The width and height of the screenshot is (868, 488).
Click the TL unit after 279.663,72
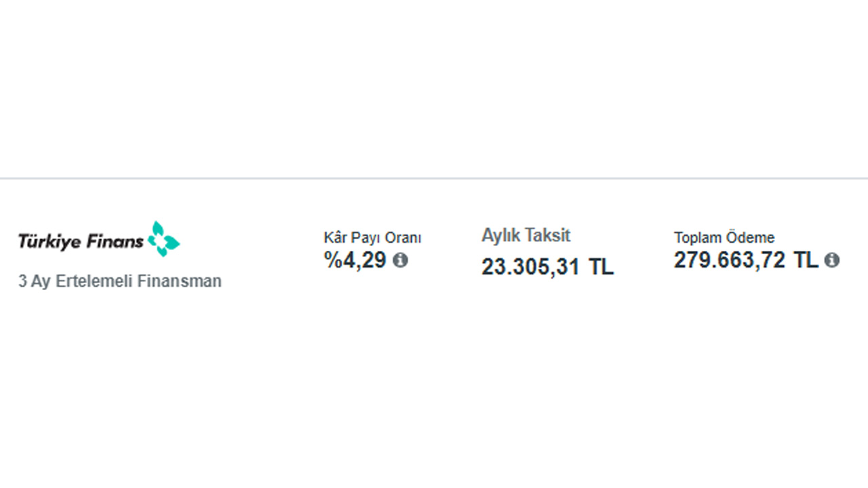click(806, 260)
